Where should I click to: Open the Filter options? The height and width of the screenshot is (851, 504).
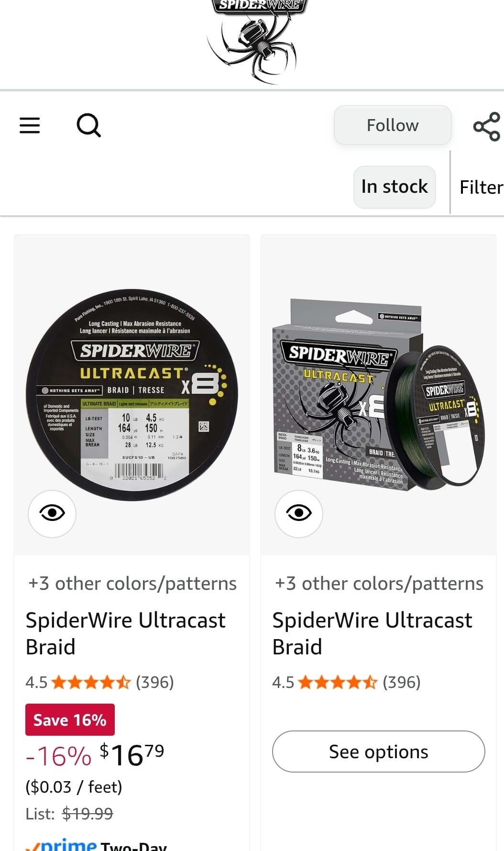pos(481,187)
